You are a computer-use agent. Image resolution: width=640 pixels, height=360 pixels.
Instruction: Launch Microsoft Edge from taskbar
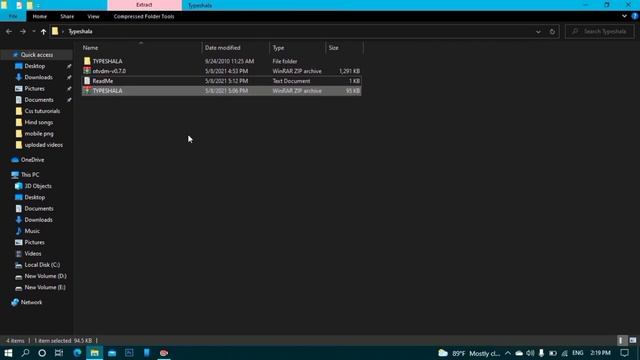tap(77, 353)
